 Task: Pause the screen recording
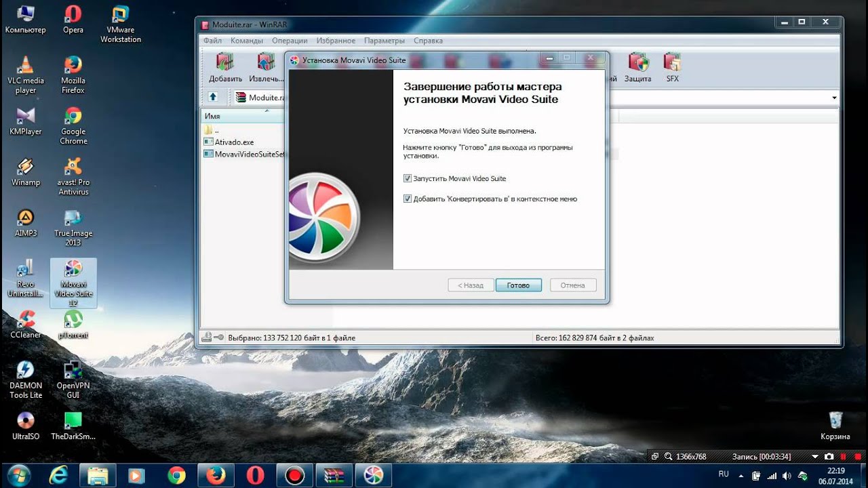point(844,457)
